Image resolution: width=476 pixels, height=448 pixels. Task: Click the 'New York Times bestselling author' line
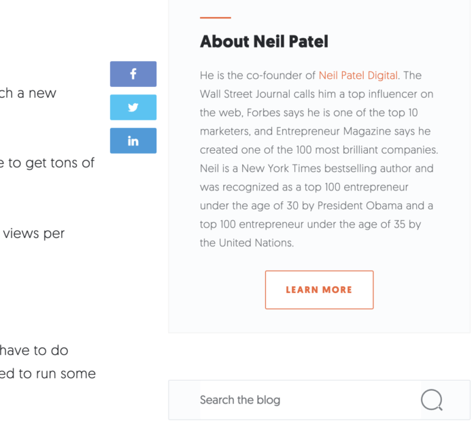click(x=317, y=169)
